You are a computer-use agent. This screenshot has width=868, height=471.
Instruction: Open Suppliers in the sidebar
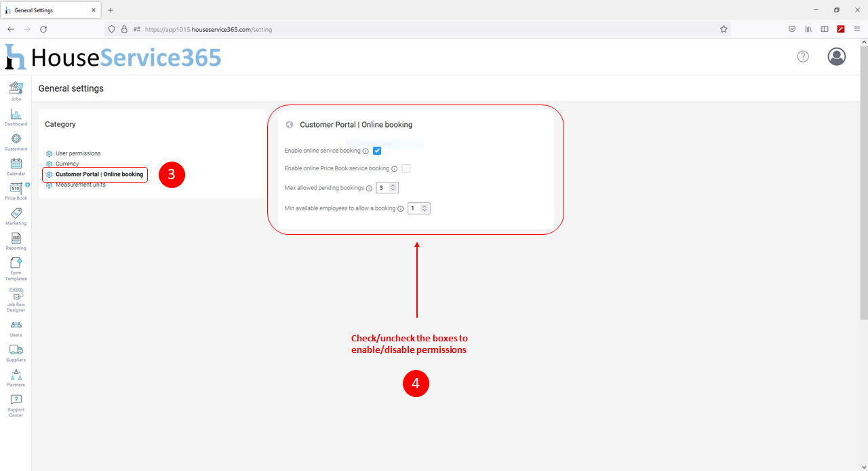pos(16,353)
